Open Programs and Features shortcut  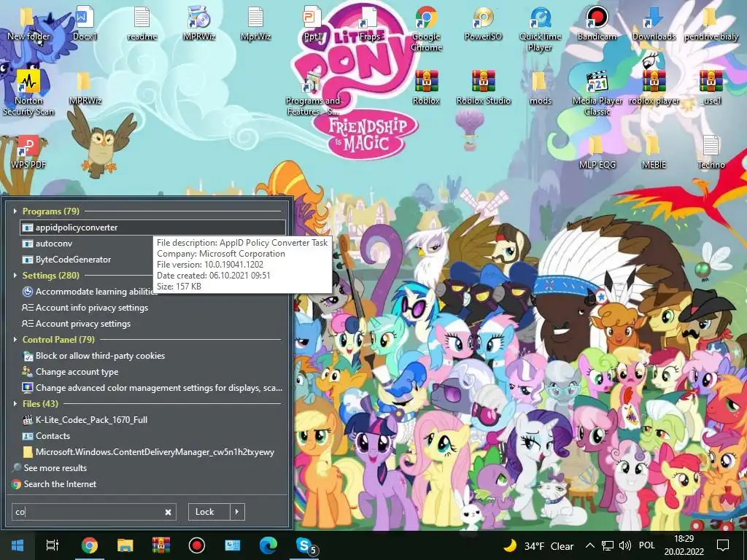[x=312, y=93]
